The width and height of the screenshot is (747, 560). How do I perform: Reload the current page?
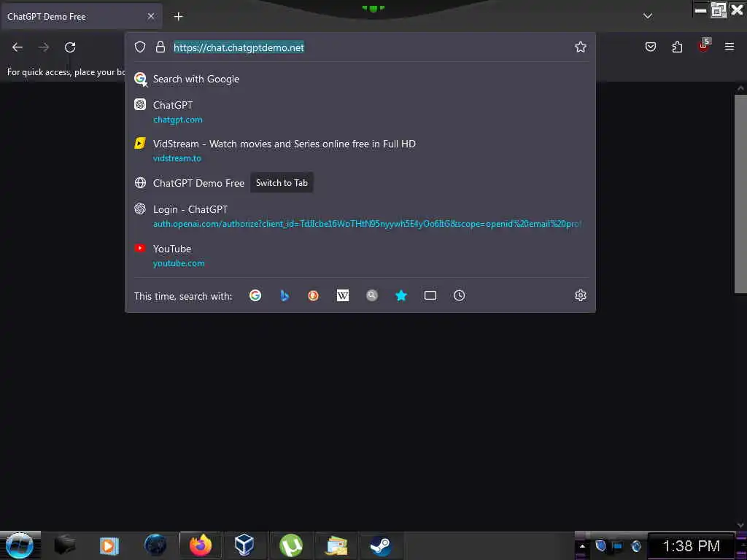[x=70, y=47]
